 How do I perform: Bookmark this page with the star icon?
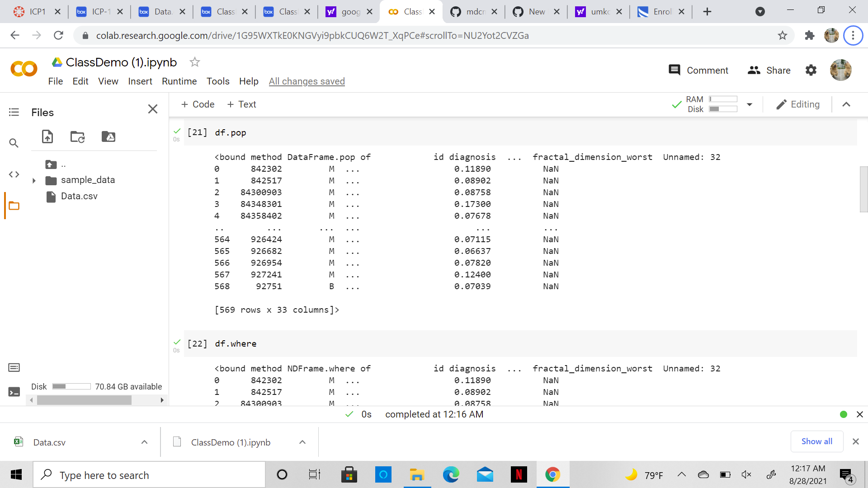(783, 35)
